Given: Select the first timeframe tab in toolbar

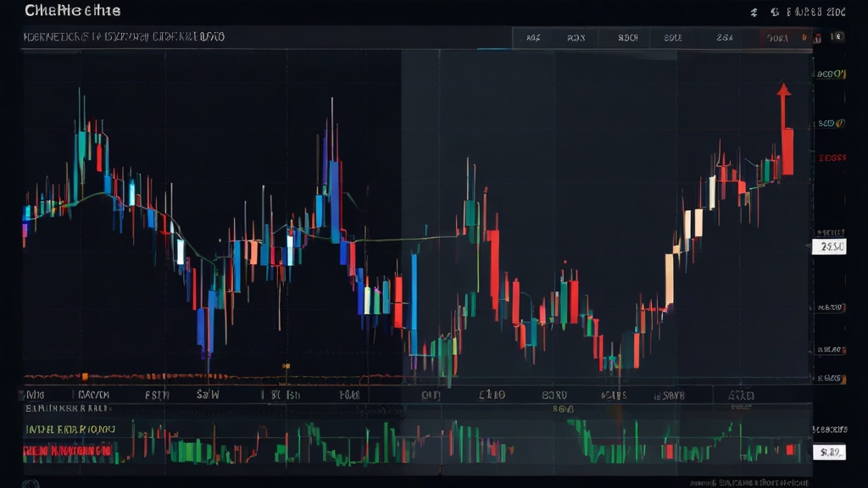Looking at the screenshot, I should pos(533,37).
